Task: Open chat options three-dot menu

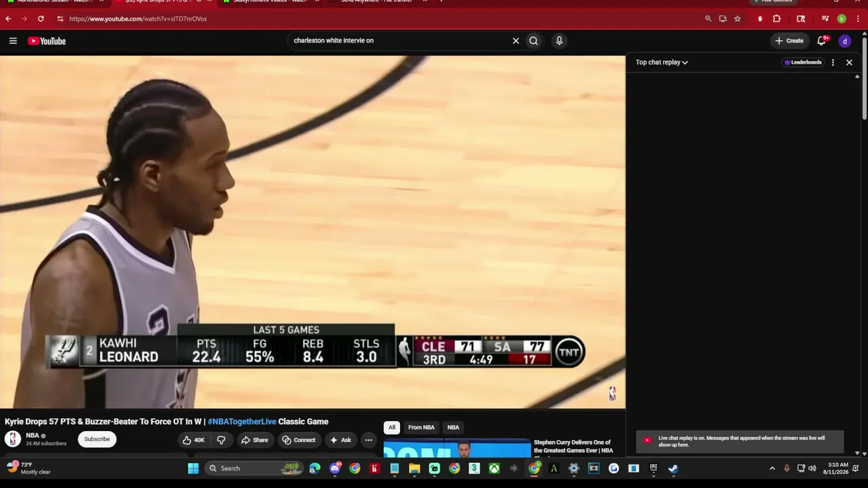Action: 833,62
